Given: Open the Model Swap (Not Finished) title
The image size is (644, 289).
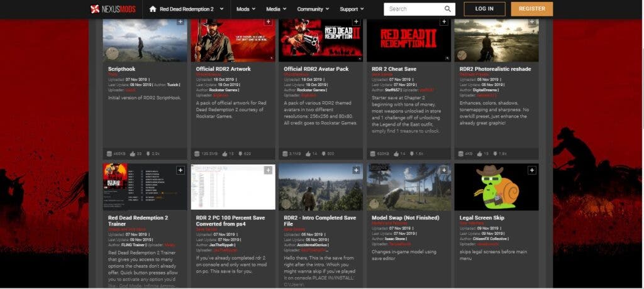Looking at the screenshot, I should click(x=406, y=217).
